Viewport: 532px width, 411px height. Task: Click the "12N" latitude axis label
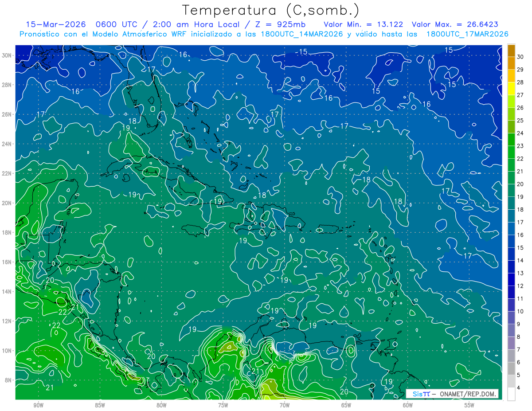pyautogui.click(x=7, y=321)
